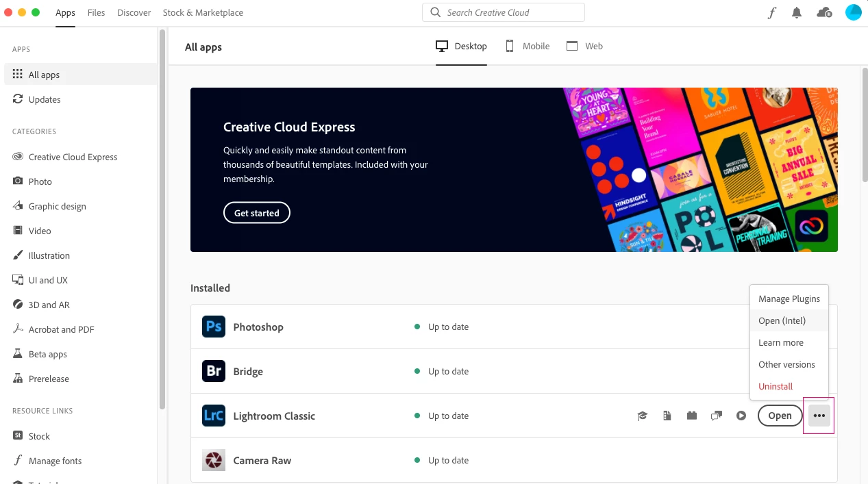This screenshot has height=484, width=868.
Task: Click the Photo camera icon
Action: [18, 181]
